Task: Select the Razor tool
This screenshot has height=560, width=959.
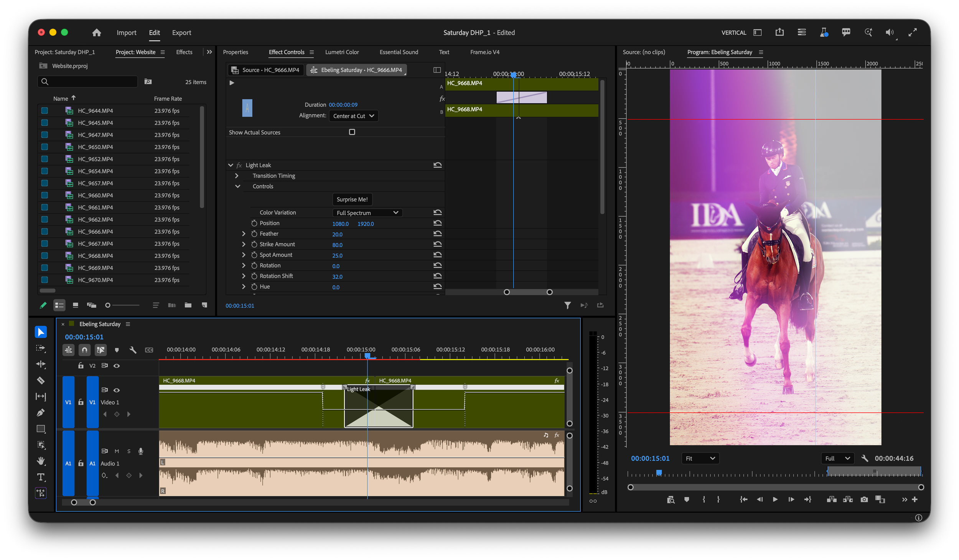Action: click(x=41, y=380)
